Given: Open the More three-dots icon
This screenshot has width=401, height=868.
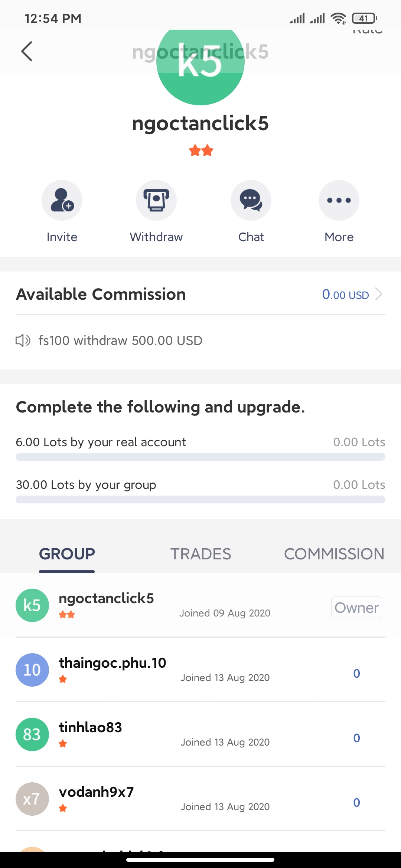Looking at the screenshot, I should tap(339, 200).
